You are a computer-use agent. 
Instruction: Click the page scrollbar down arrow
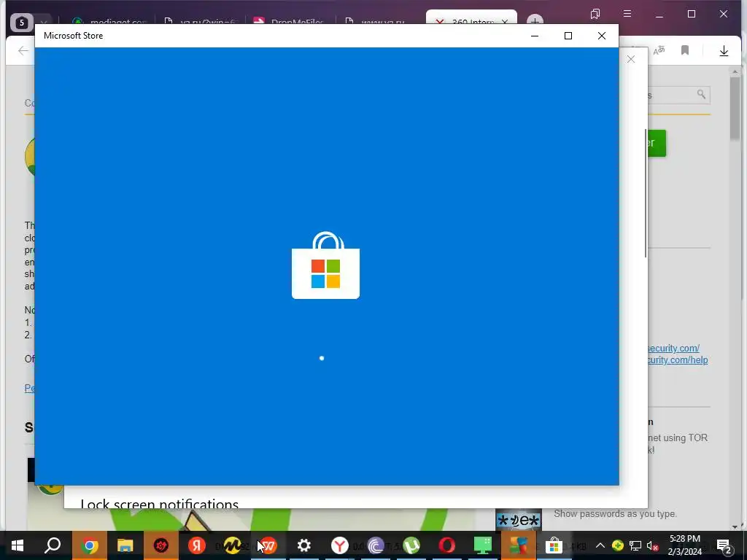[735, 526]
